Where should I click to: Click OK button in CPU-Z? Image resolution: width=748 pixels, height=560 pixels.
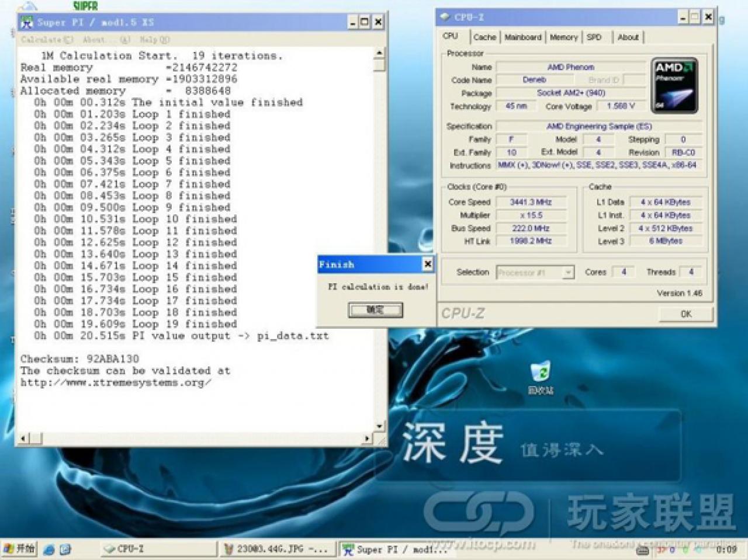[686, 314]
